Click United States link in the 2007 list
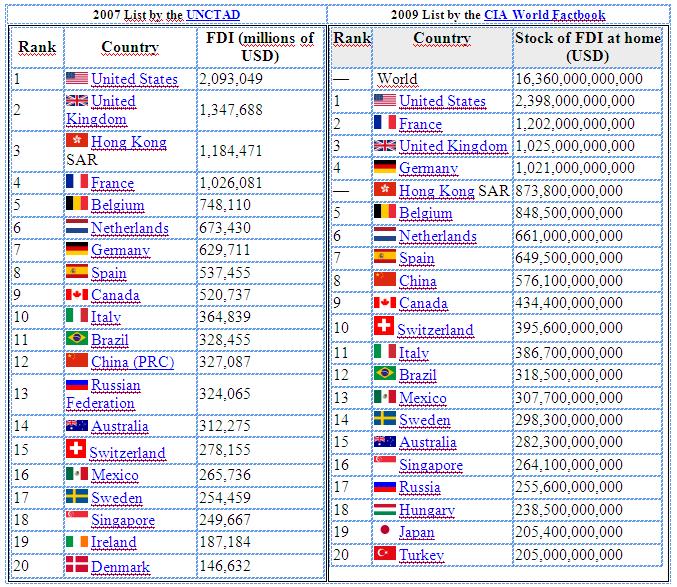 pos(134,79)
